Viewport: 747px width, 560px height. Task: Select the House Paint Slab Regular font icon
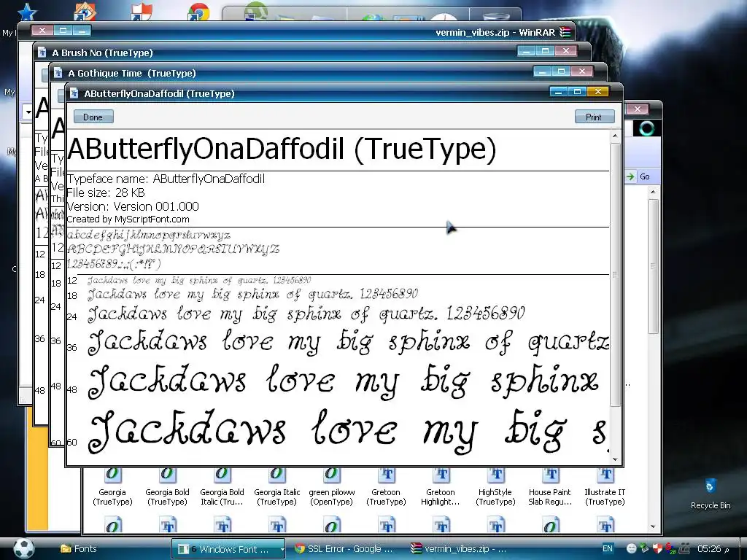pyautogui.click(x=550, y=487)
